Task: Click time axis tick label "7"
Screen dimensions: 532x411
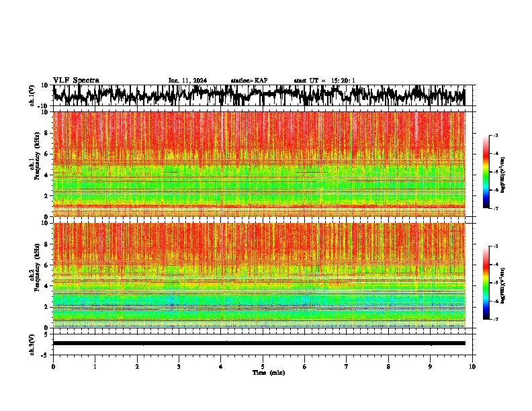Action: (347, 367)
